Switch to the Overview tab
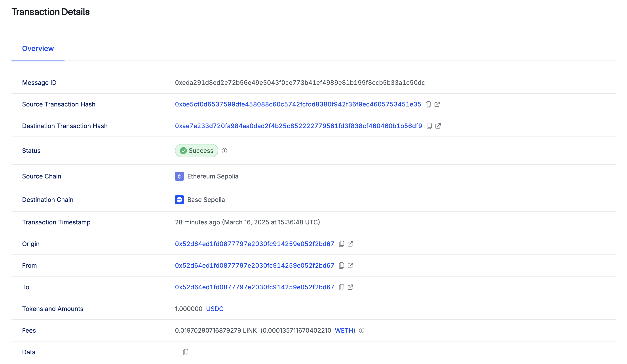This screenshot has height=364, width=627. pos(38,49)
